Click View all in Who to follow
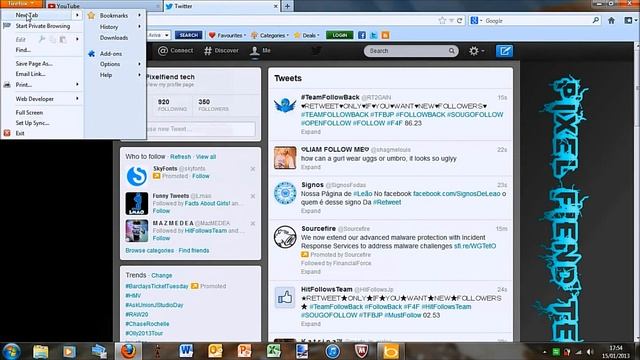 [206, 157]
